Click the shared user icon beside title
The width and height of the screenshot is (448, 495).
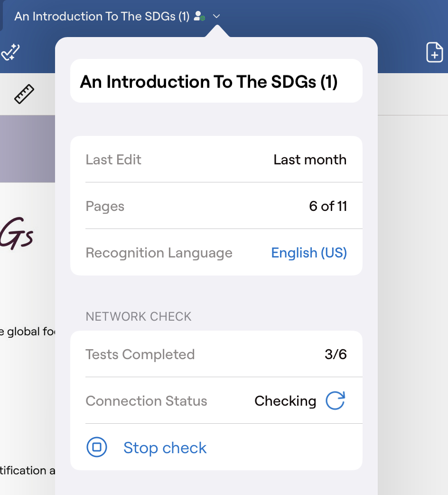[x=200, y=17]
